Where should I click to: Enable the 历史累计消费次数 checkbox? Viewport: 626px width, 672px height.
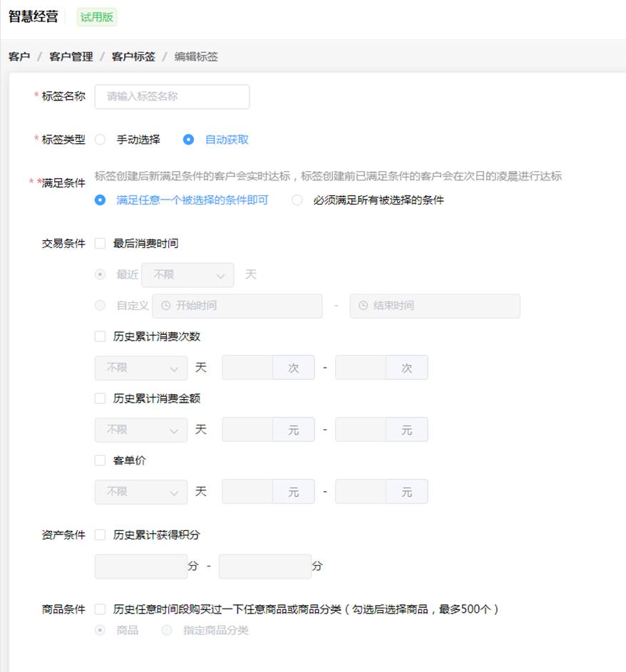click(x=100, y=337)
